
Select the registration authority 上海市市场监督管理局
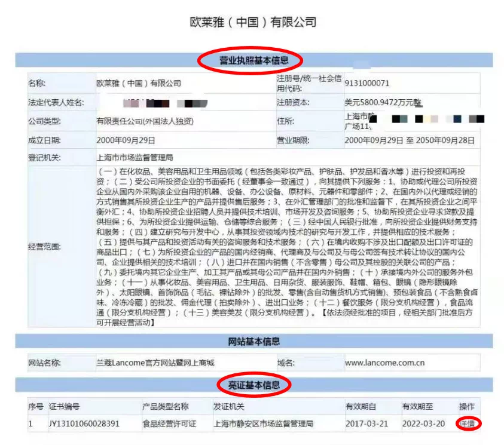(135, 158)
